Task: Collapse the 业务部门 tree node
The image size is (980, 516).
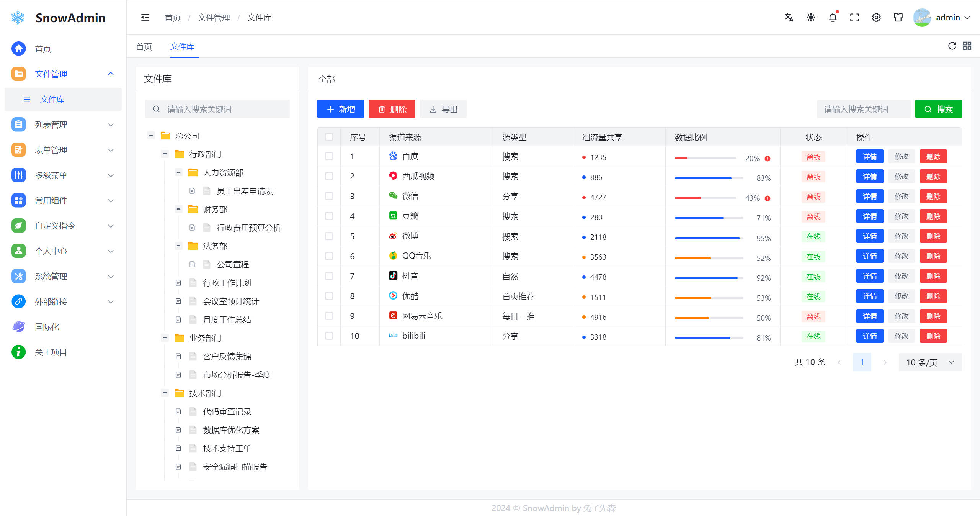Action: tap(165, 337)
